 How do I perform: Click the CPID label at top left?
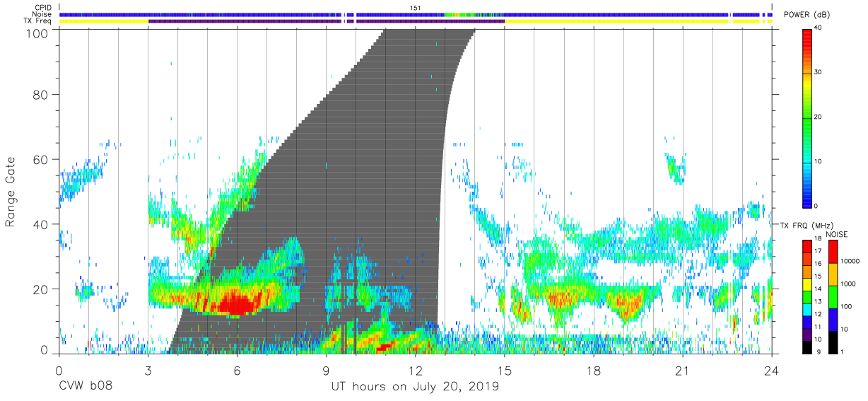click(42, 8)
